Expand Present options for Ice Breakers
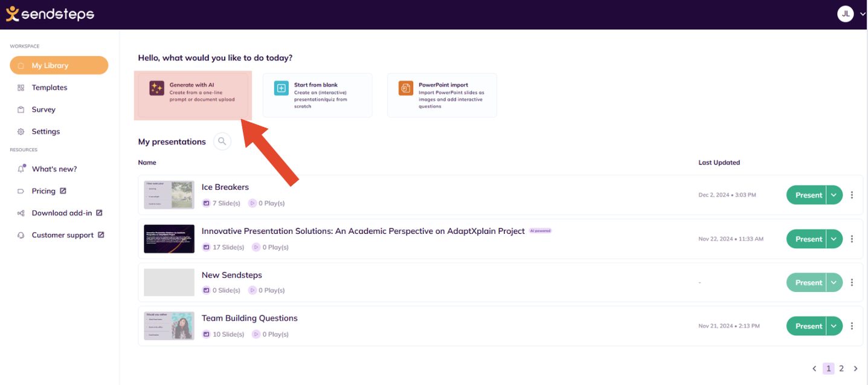 tap(834, 195)
